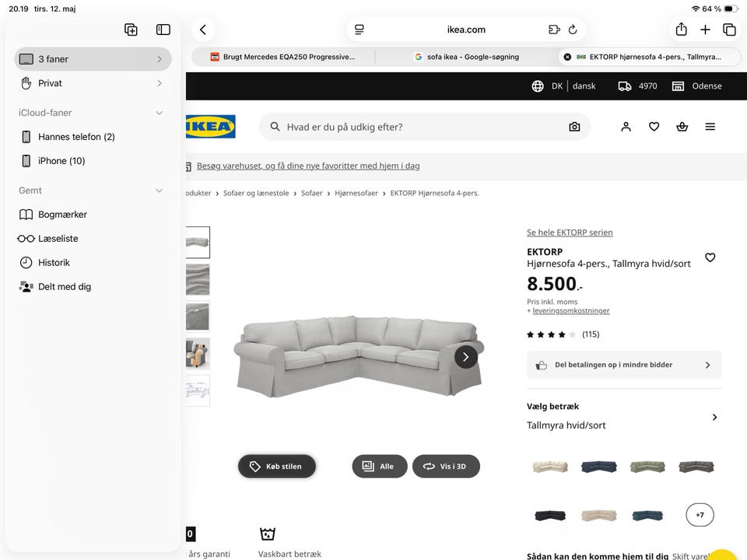Open the Privat tab group
This screenshot has width=747, height=560.
[93, 83]
